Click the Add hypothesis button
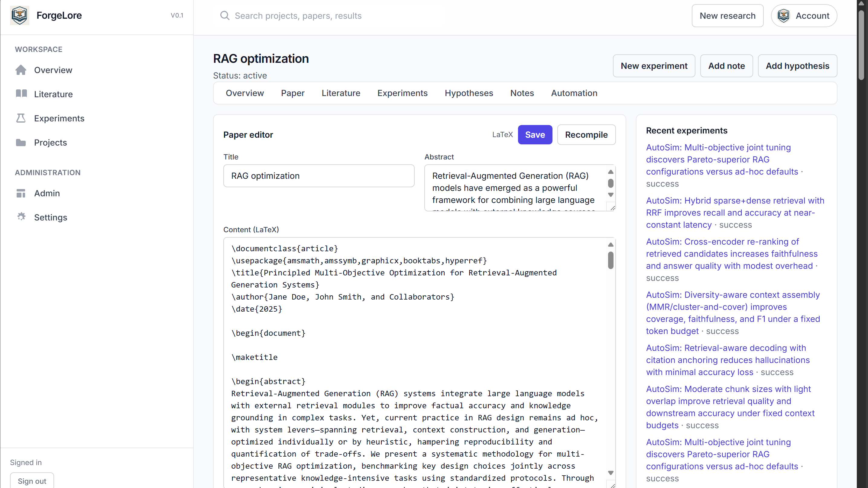Screen dimensions: 868x488 pyautogui.click(x=797, y=66)
